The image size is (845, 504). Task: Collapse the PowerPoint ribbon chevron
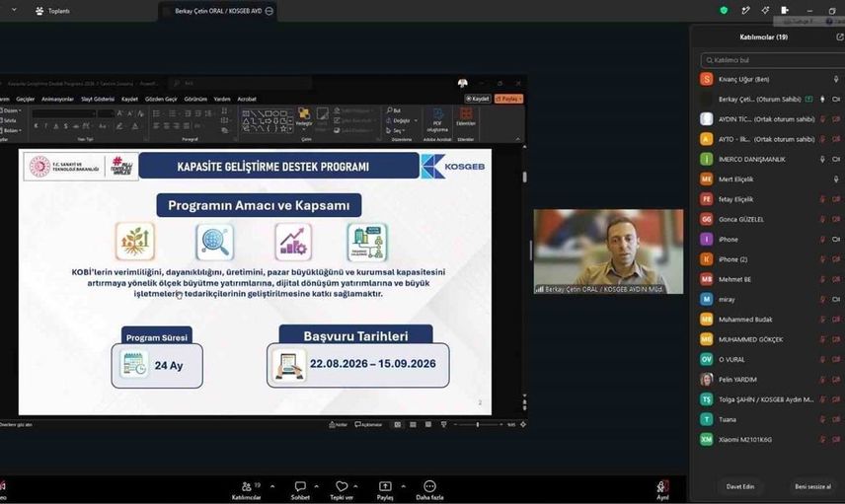[518, 139]
